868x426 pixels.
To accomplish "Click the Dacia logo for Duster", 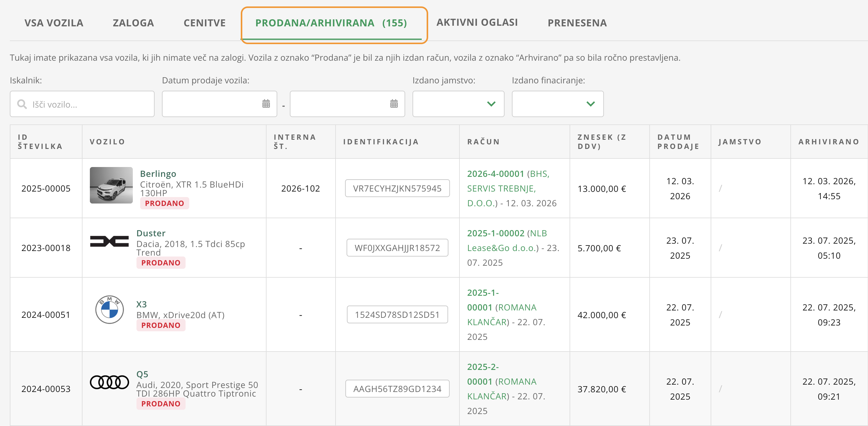I will (x=109, y=242).
